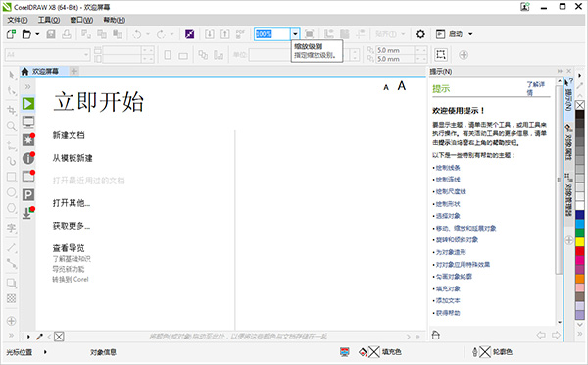This screenshot has height=365, width=588.
Task: Expand the toolbox overflow chevron
Action: 12,335
